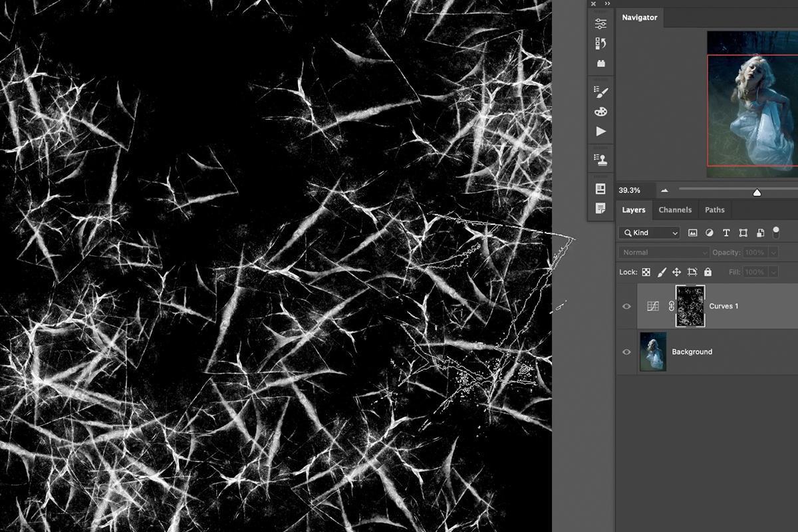Open the Kind filter dropdown
This screenshot has height=532, width=798.
650,233
